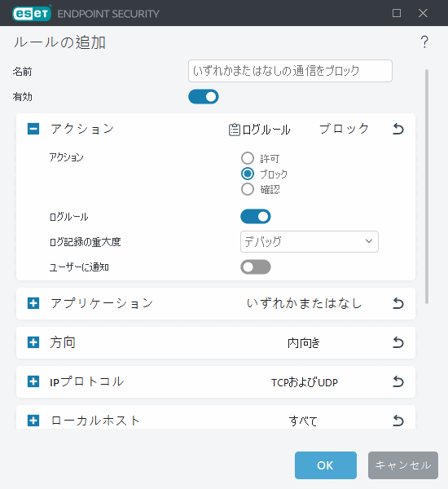The image size is (448, 489).
Task: Open help via the question mark icon
Action: (424, 42)
